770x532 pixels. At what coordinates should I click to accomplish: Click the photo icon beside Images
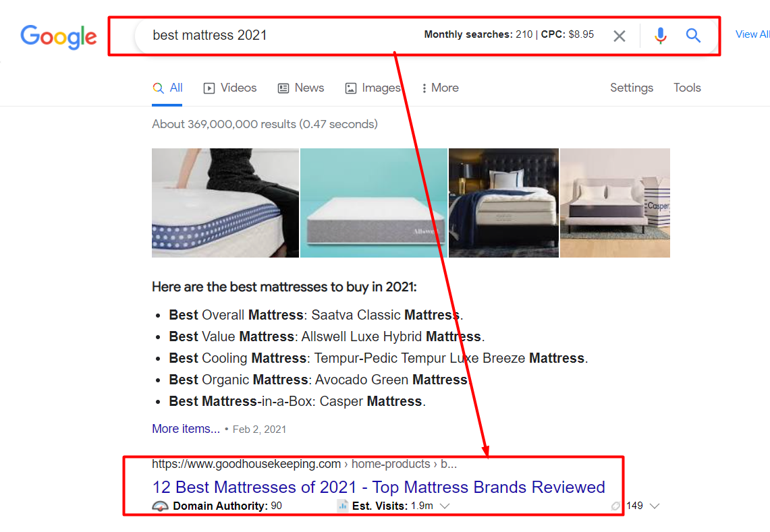(x=350, y=88)
